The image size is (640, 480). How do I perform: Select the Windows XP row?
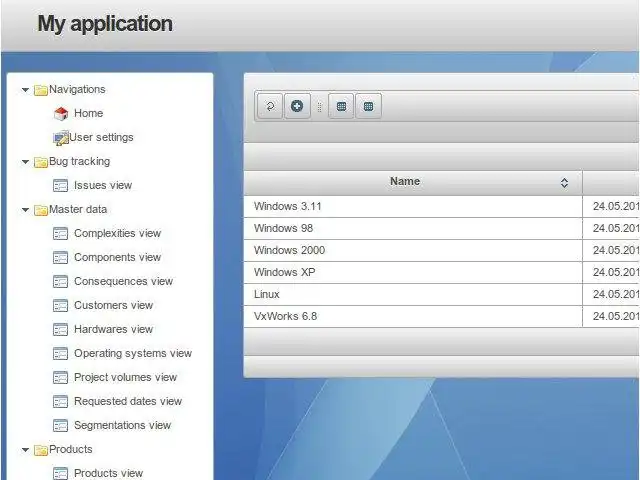(x=442, y=273)
